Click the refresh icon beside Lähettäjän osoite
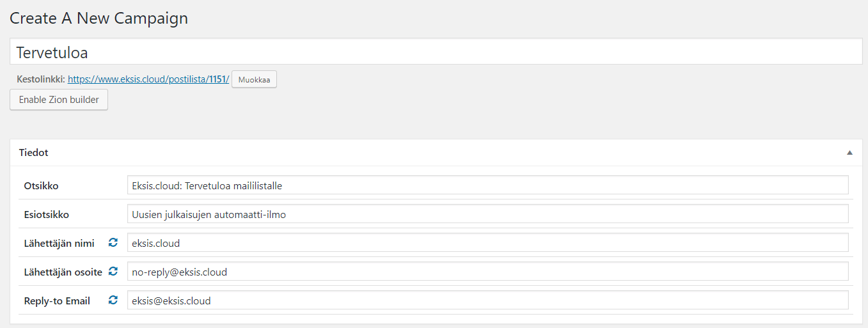This screenshot has width=868, height=328. (113, 272)
